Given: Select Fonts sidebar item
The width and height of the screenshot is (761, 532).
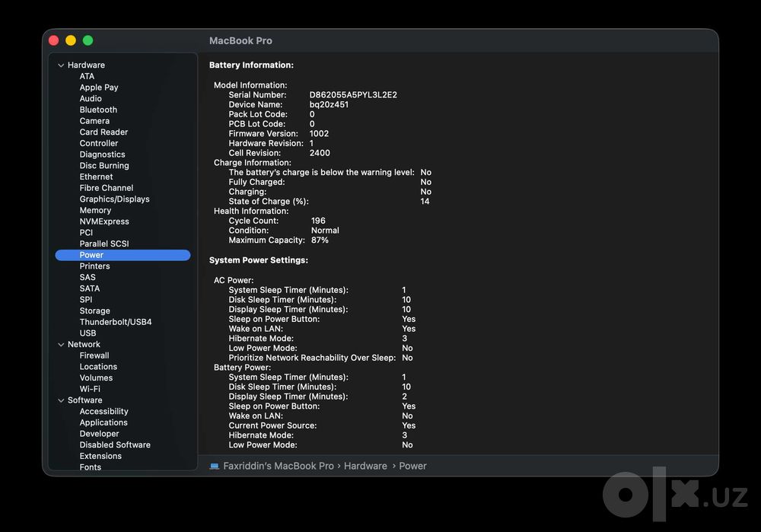Looking at the screenshot, I should point(91,467).
